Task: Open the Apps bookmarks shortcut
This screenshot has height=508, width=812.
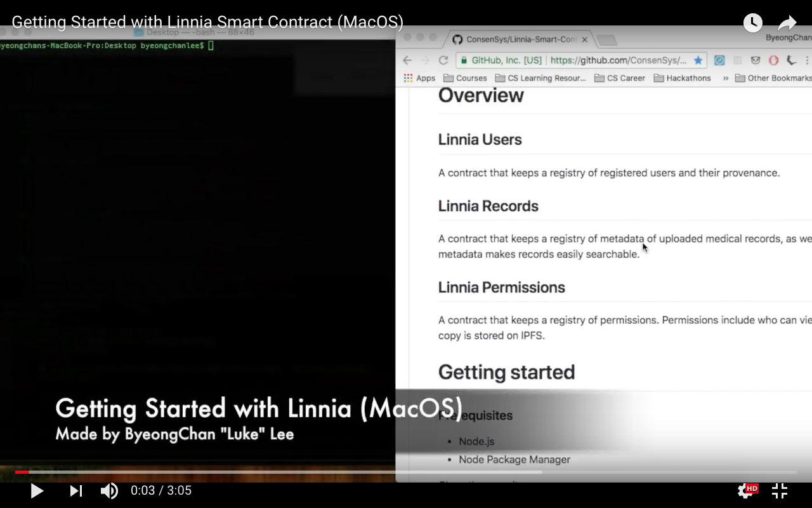Action: coord(419,78)
